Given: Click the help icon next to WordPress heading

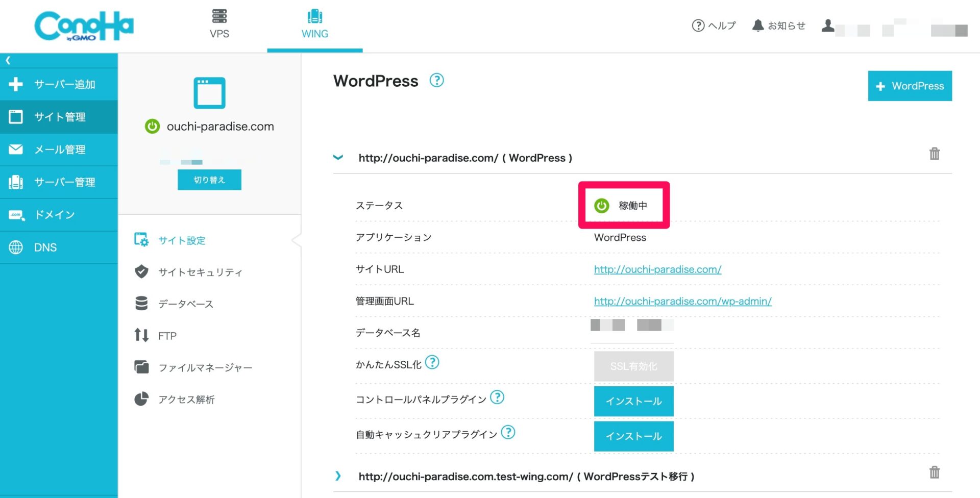Looking at the screenshot, I should click(x=436, y=81).
